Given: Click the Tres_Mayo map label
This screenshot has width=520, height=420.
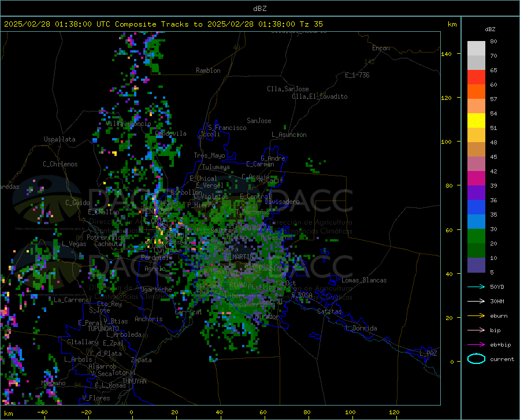Looking at the screenshot, I should click(x=209, y=155).
